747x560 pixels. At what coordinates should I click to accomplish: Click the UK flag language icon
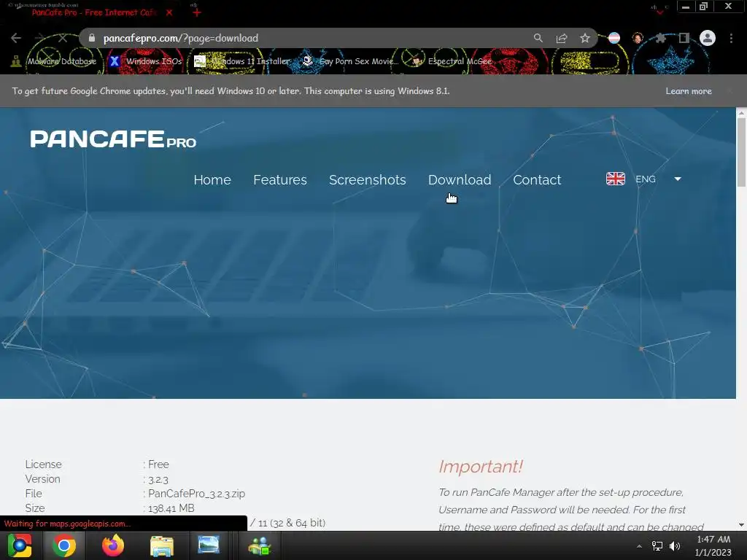click(x=616, y=179)
